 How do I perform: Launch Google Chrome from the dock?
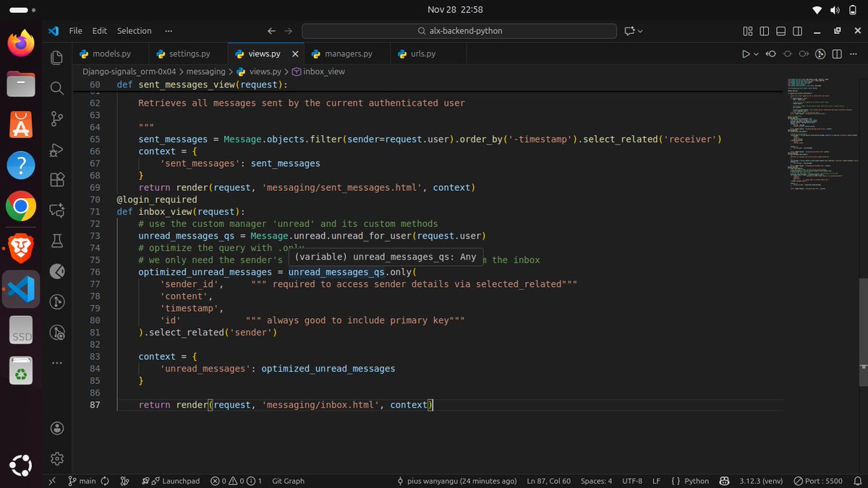pos(21,207)
